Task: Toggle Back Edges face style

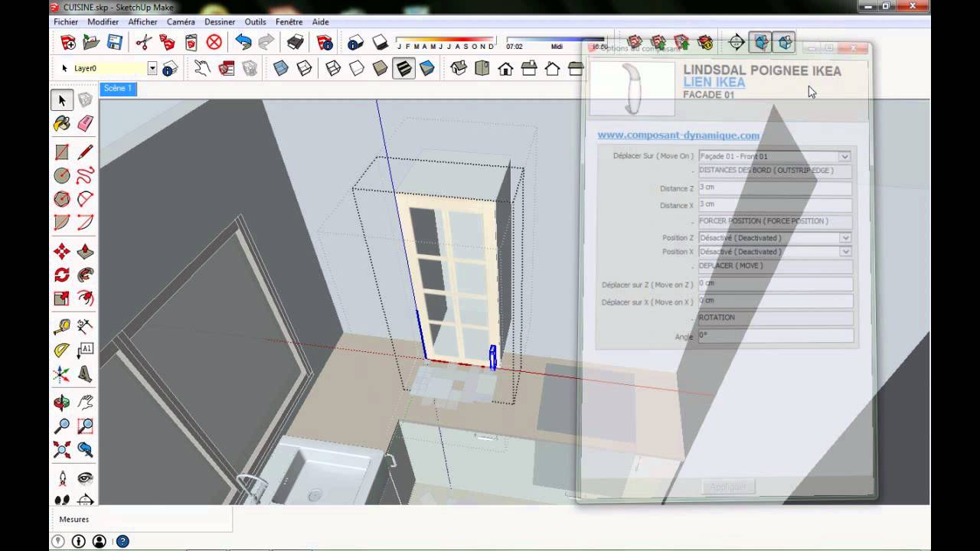Action: [x=304, y=68]
